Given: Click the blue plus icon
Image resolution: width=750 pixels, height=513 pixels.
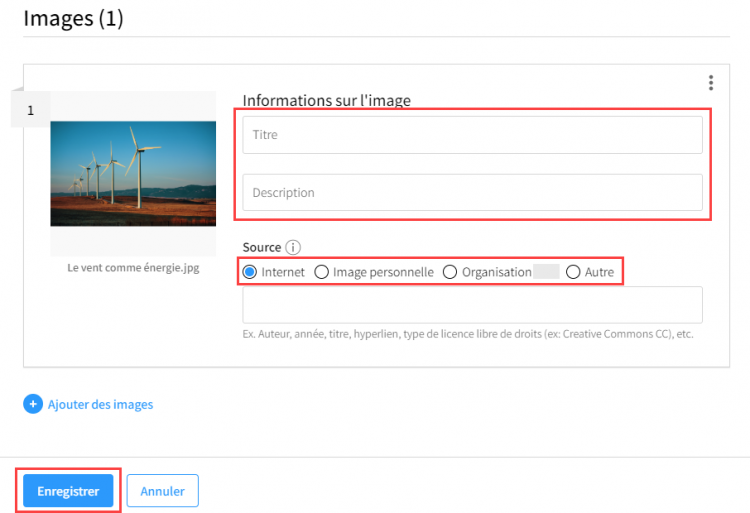Looking at the screenshot, I should pyautogui.click(x=33, y=404).
